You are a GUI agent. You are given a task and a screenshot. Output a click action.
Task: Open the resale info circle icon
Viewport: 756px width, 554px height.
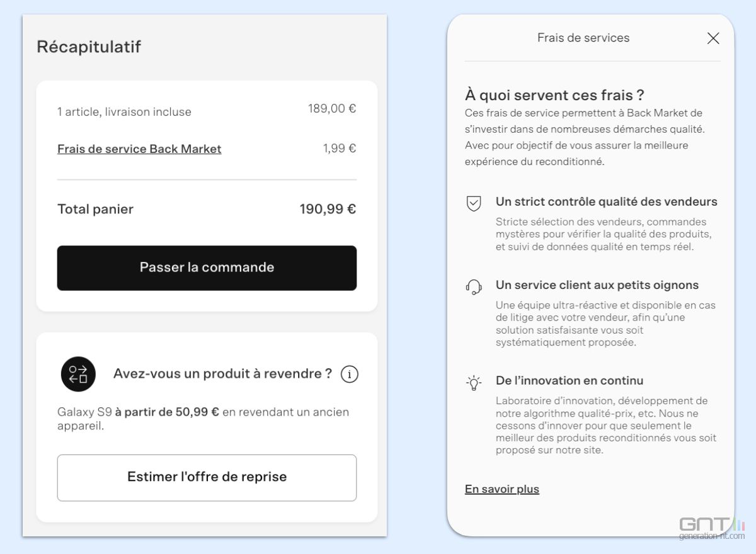[x=350, y=375]
